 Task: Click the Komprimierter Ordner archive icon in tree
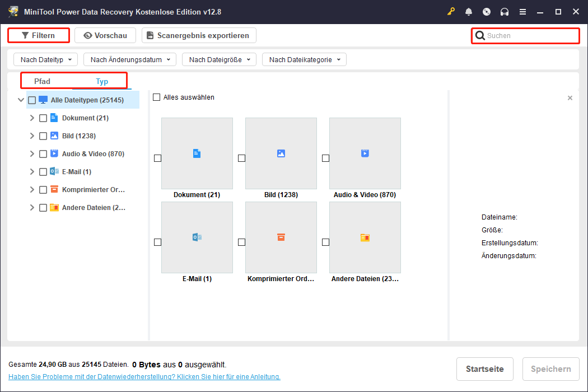(x=54, y=189)
